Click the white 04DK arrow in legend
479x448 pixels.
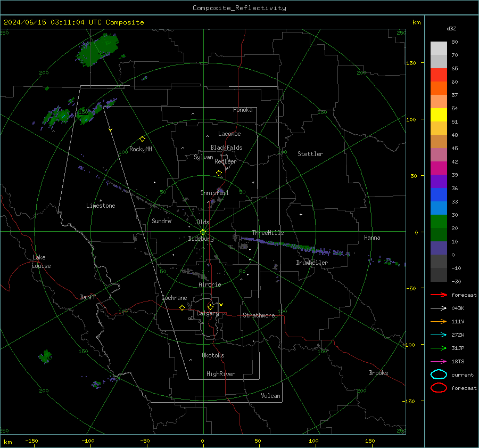pyautogui.click(x=439, y=308)
